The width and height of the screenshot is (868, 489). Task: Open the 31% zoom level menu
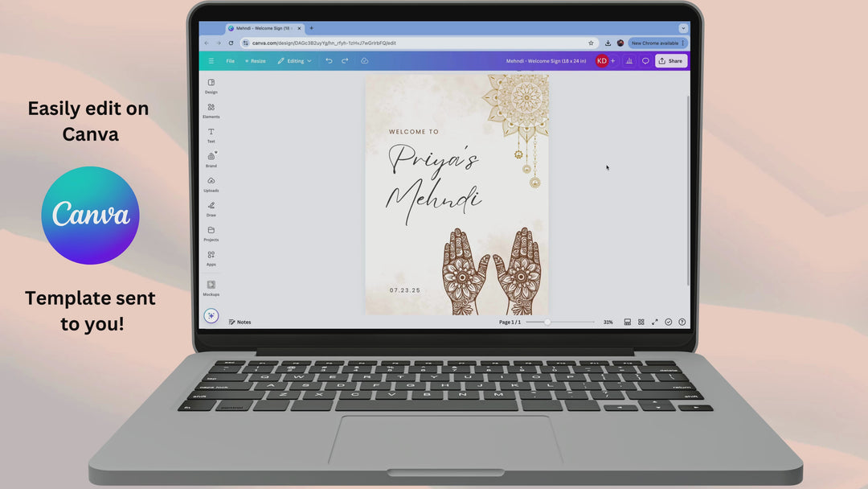(608, 322)
